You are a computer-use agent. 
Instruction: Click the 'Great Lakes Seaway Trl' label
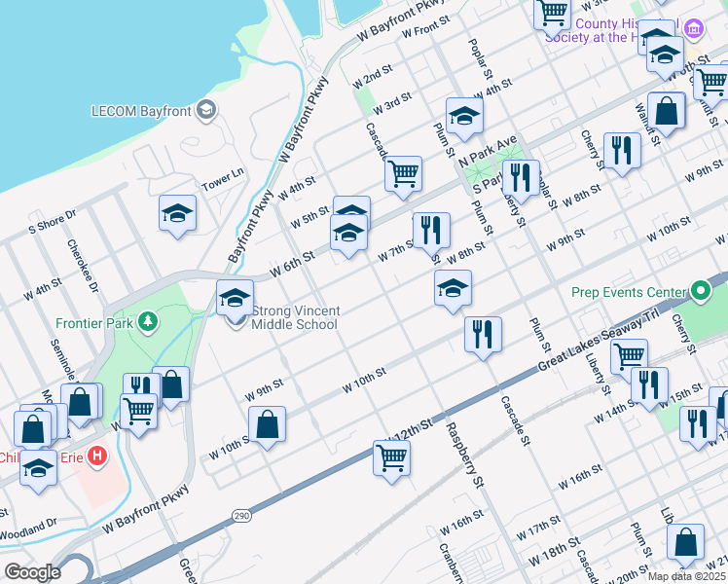coord(599,340)
